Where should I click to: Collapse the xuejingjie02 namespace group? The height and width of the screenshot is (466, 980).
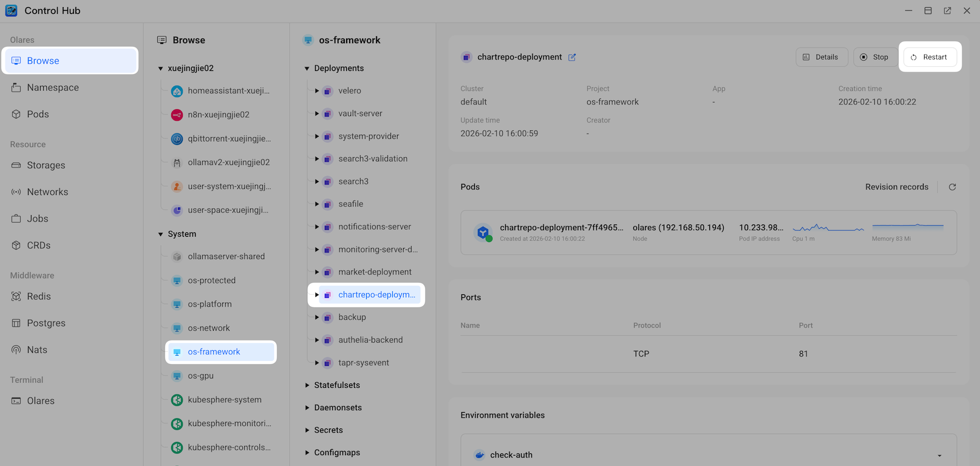click(x=161, y=69)
